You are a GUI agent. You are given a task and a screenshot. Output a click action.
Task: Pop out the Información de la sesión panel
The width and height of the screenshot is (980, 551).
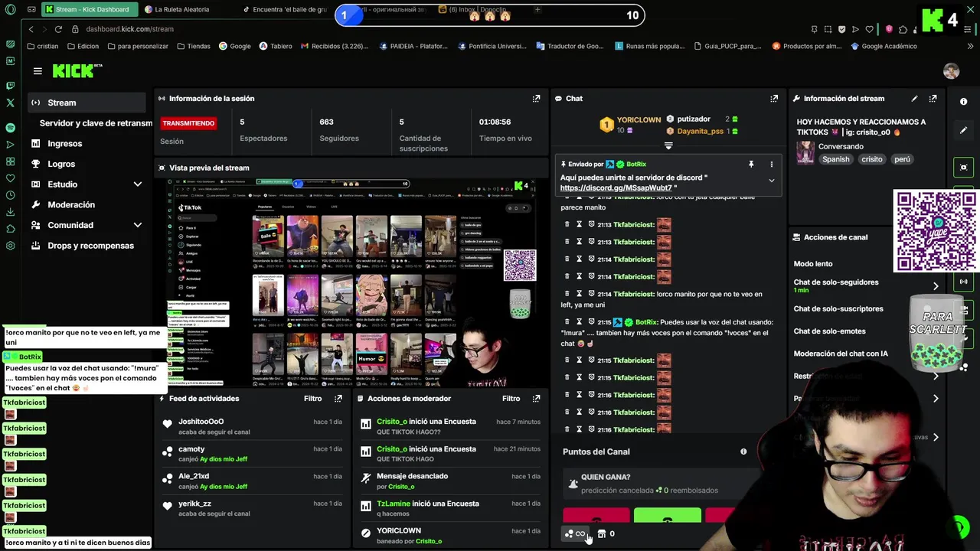[536, 99]
